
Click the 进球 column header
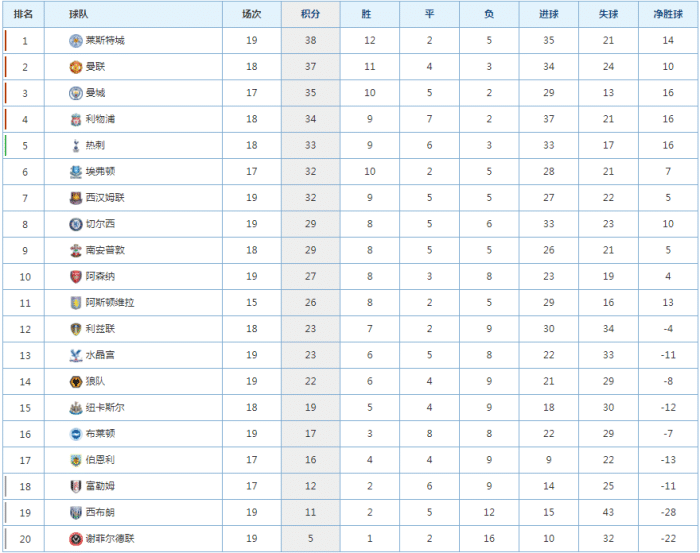[x=548, y=15]
